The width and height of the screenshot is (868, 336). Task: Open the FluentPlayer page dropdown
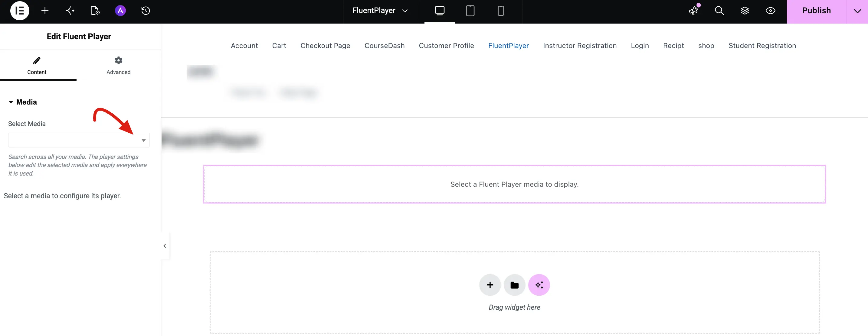coord(380,11)
